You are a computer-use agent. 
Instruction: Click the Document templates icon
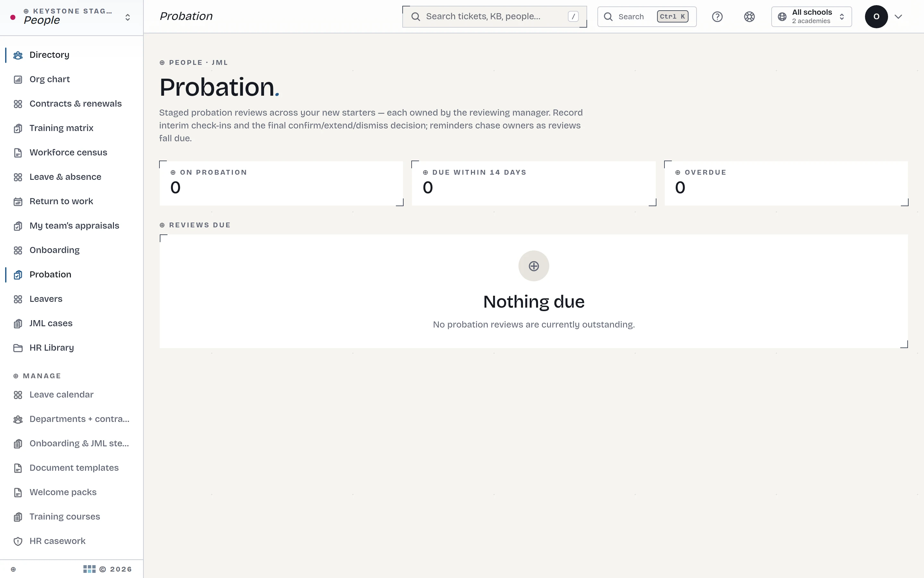[x=18, y=468]
